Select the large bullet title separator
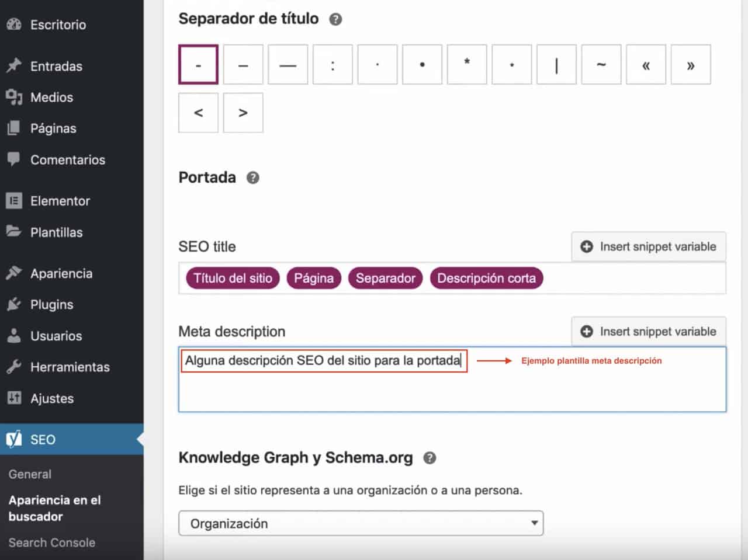The height and width of the screenshot is (560, 748). (x=422, y=65)
